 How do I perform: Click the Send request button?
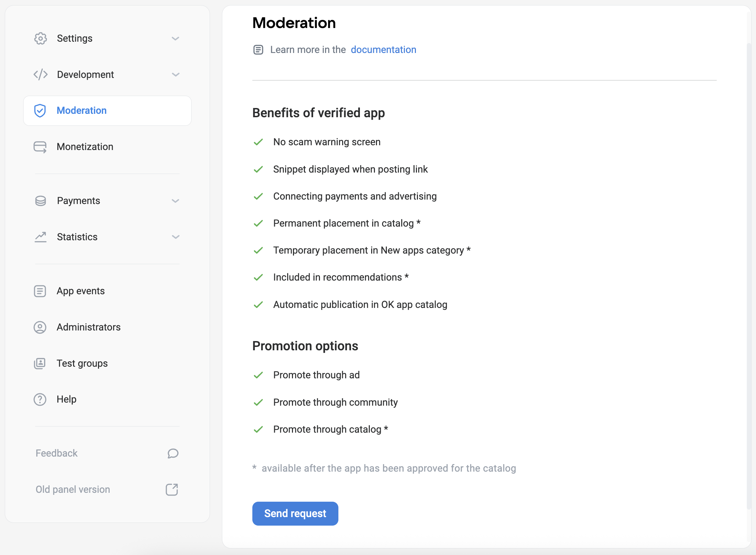tap(295, 513)
